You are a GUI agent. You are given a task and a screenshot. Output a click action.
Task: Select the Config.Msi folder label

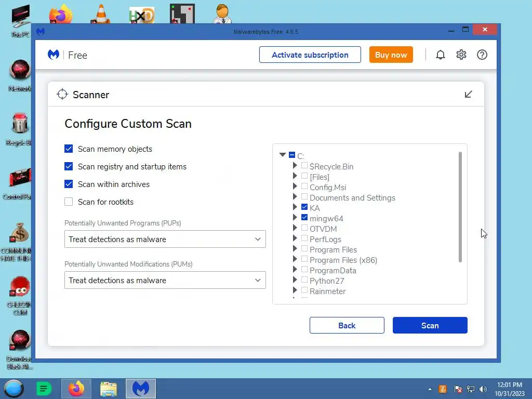[x=328, y=187]
